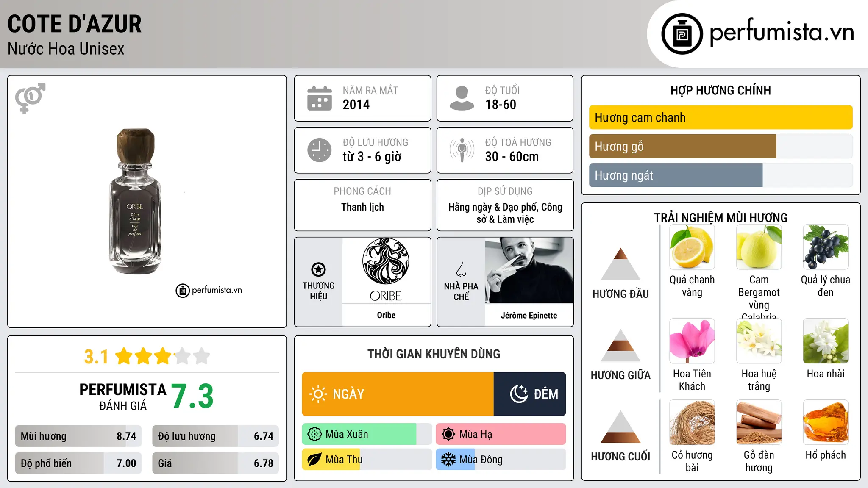Open the Quả chanh vàng lemon image
This screenshot has height=488, width=868.
(692, 247)
